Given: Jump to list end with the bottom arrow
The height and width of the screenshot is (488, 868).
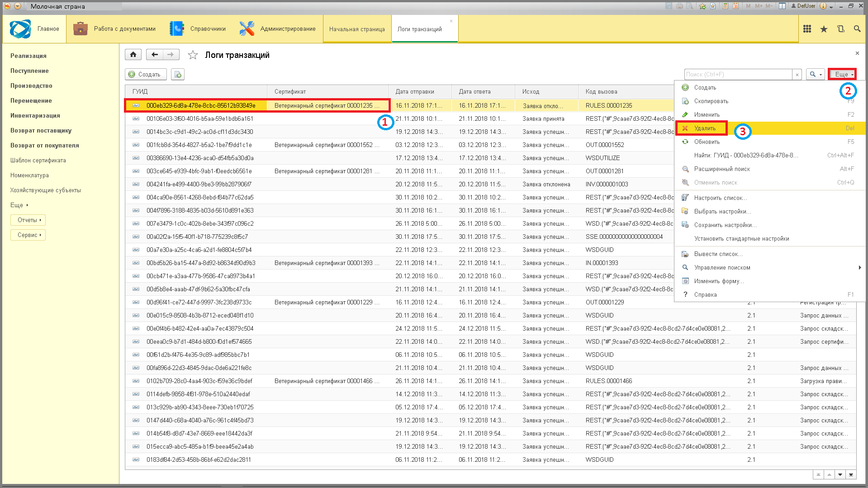Looking at the screenshot, I should tap(851, 475).
